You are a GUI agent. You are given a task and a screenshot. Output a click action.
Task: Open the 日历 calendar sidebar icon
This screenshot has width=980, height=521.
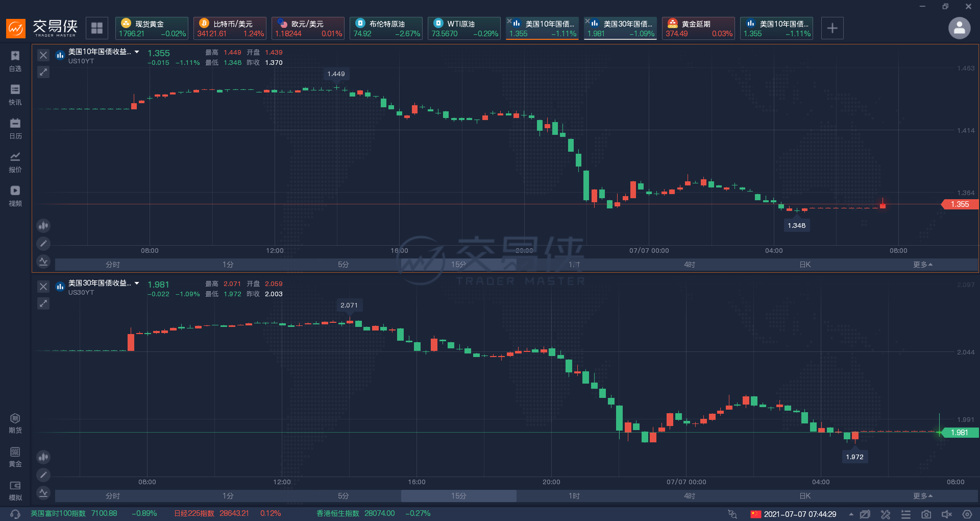point(15,128)
